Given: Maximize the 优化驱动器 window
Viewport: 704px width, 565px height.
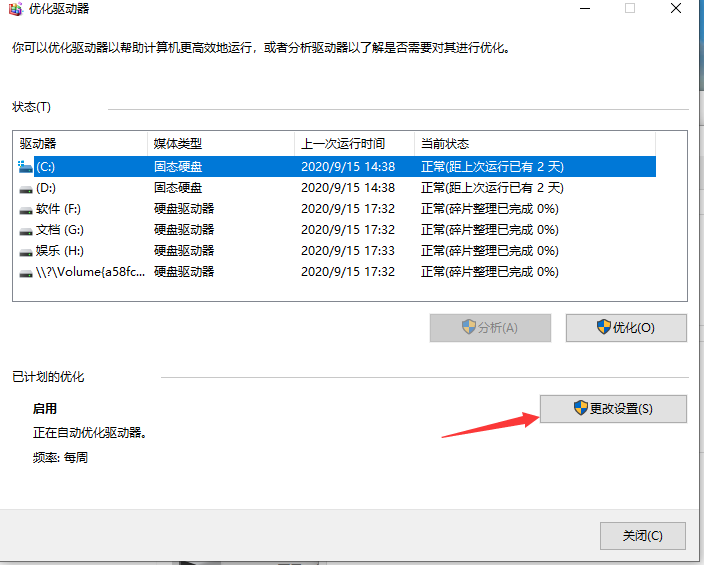Looking at the screenshot, I should pos(630,8).
